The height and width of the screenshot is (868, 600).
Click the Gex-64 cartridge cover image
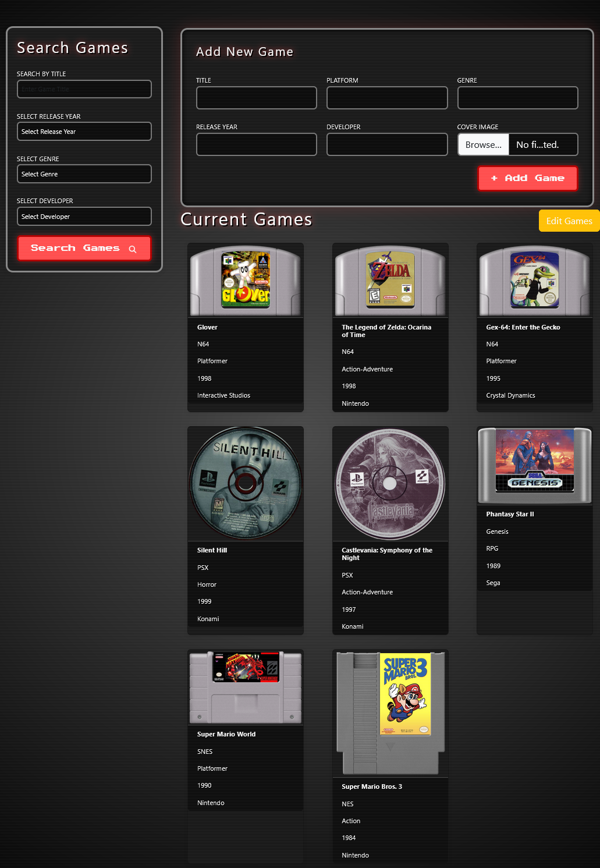535,280
